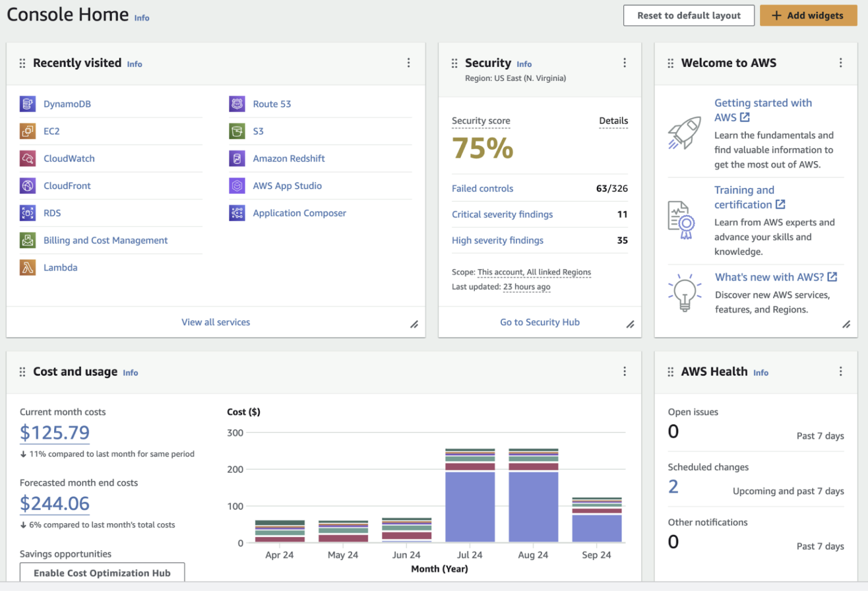Click the EC2 service icon
The height and width of the screenshot is (591, 868).
[x=28, y=131]
